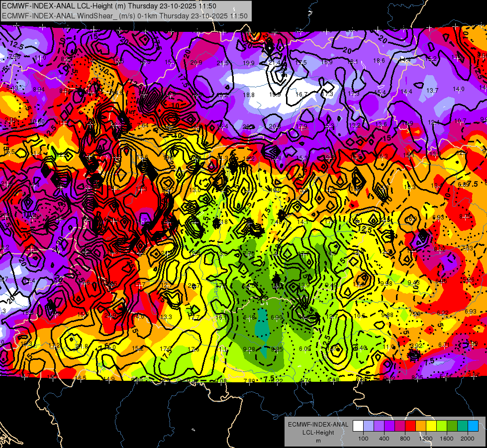Viewport: 487px width, 448px height.
Task: Select the 10.7 grid value
Action: [x=460, y=120]
